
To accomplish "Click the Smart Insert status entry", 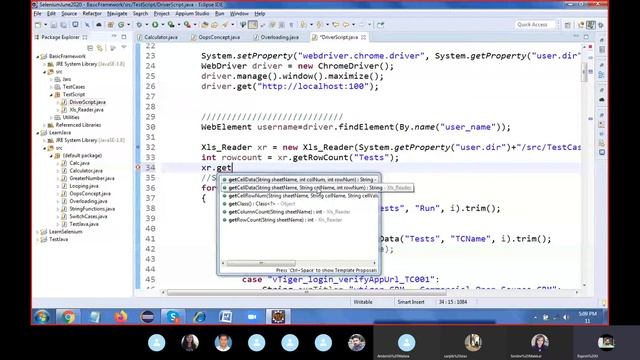I will (411, 302).
